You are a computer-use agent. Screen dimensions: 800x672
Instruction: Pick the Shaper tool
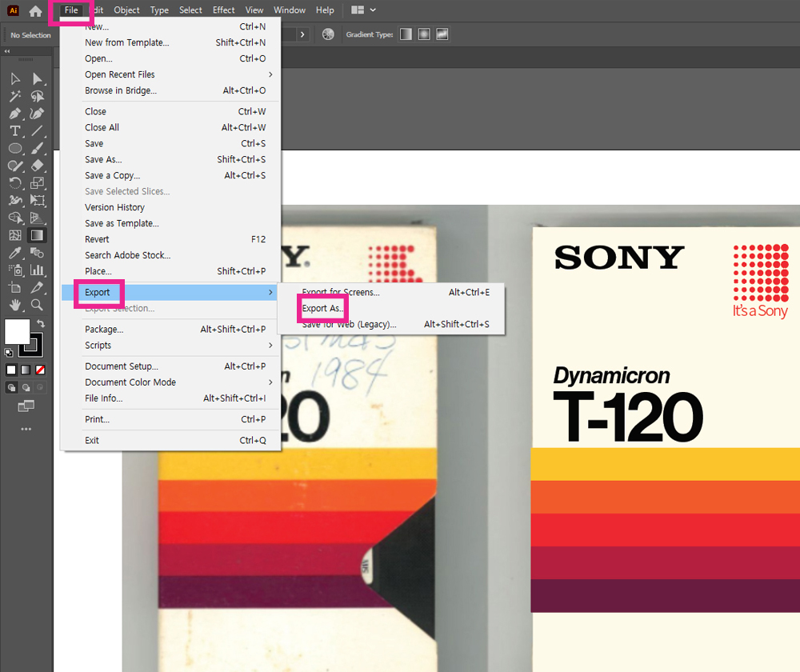[x=15, y=166]
